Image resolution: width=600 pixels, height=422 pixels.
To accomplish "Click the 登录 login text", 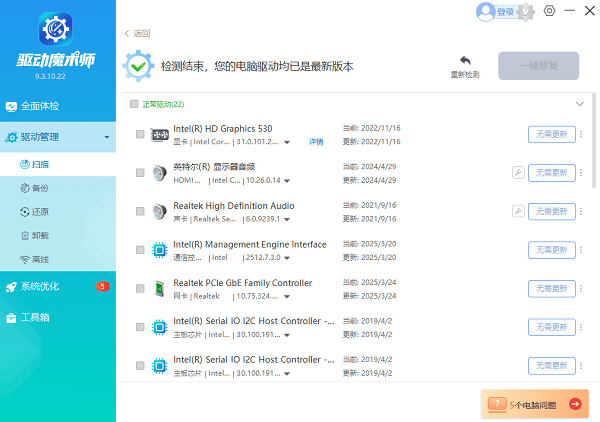I will [x=505, y=12].
